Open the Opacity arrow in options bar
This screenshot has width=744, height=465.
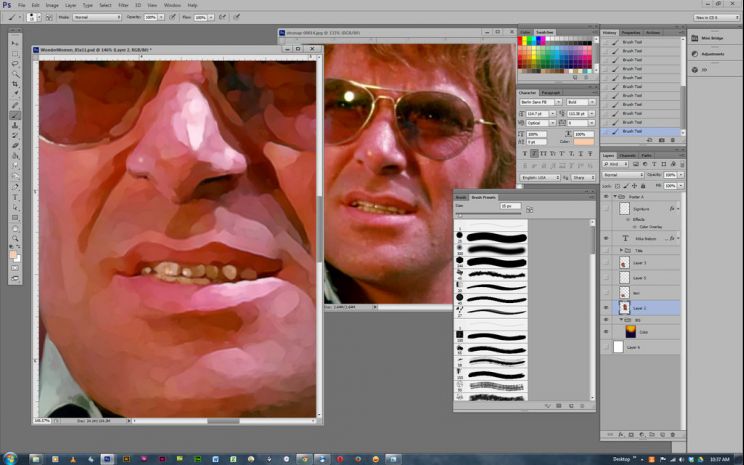coord(161,17)
